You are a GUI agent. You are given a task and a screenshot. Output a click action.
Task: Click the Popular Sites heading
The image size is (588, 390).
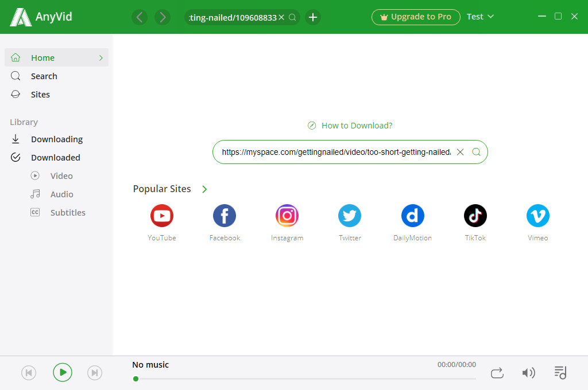[x=162, y=189]
